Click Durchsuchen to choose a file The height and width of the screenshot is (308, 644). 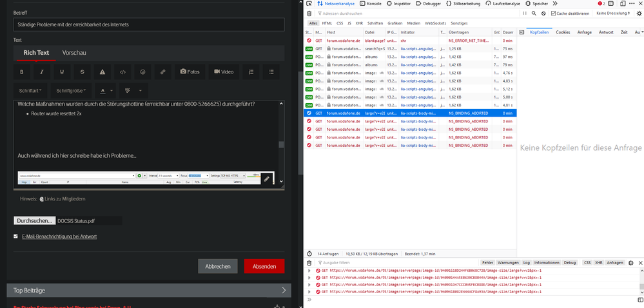click(x=35, y=220)
